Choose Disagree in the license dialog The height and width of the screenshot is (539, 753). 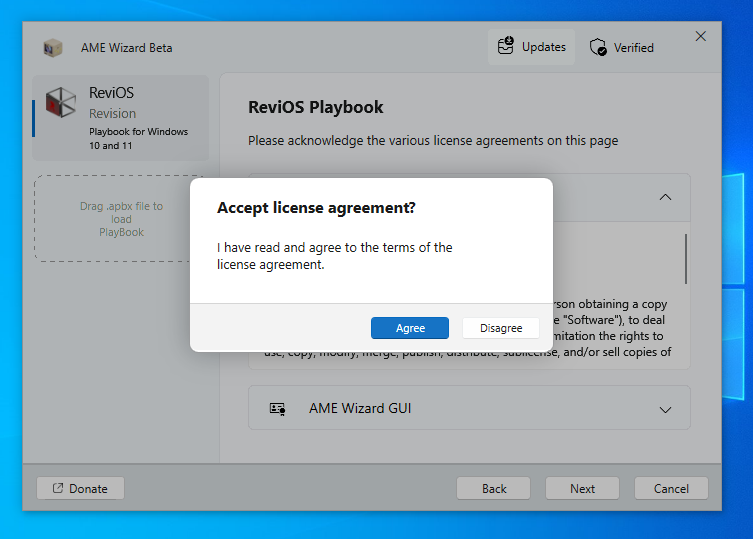(x=501, y=328)
